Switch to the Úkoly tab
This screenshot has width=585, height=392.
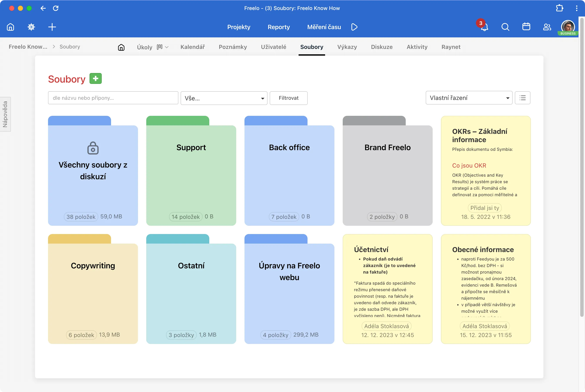(145, 47)
